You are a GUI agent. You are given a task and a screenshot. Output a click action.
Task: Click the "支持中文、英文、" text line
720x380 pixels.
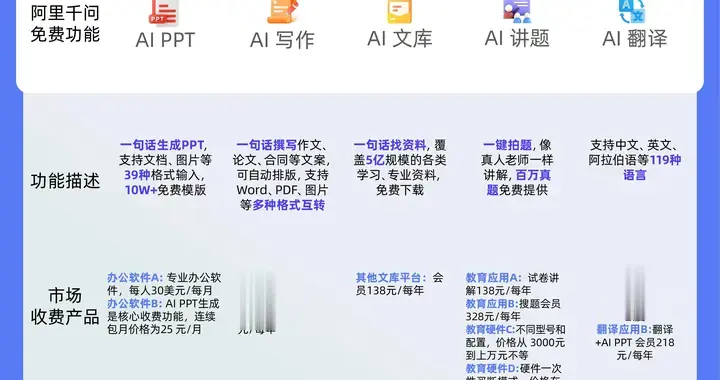(635, 145)
